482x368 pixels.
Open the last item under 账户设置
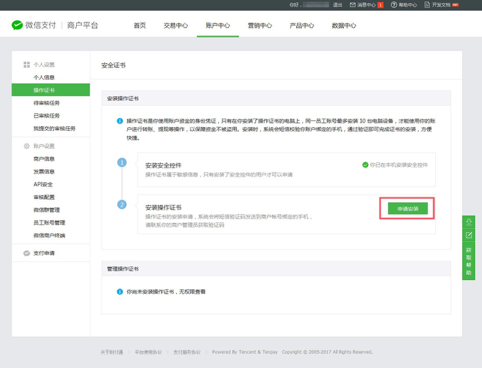(49, 235)
